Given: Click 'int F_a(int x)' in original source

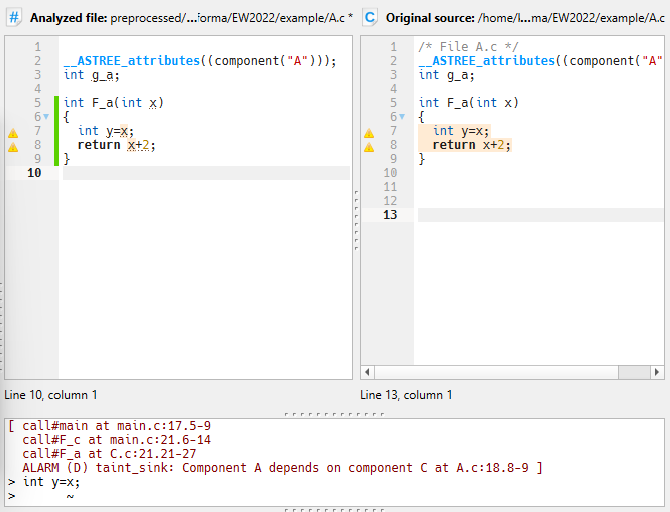Looking at the screenshot, I should click(469, 103).
